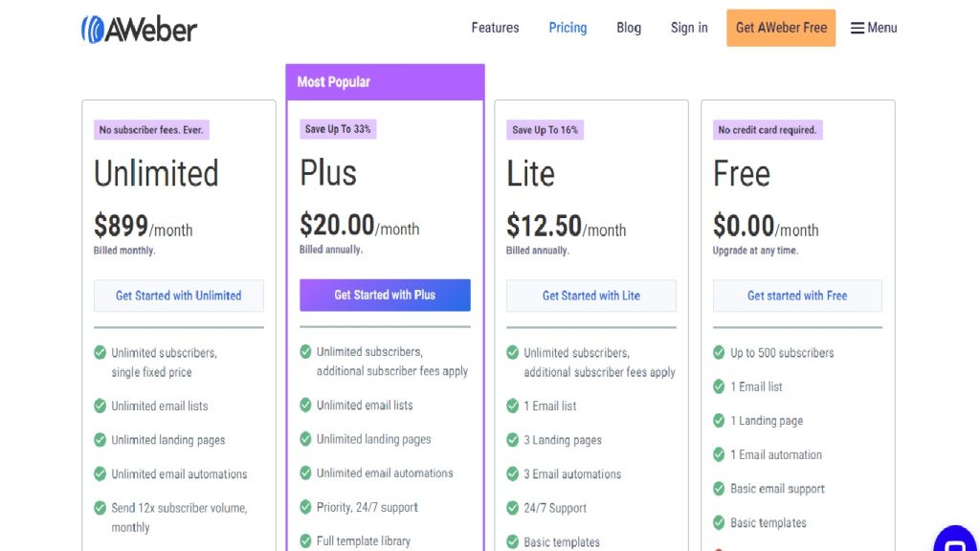The height and width of the screenshot is (551, 980).
Task: Open the Blog nav link
Action: coord(629,28)
